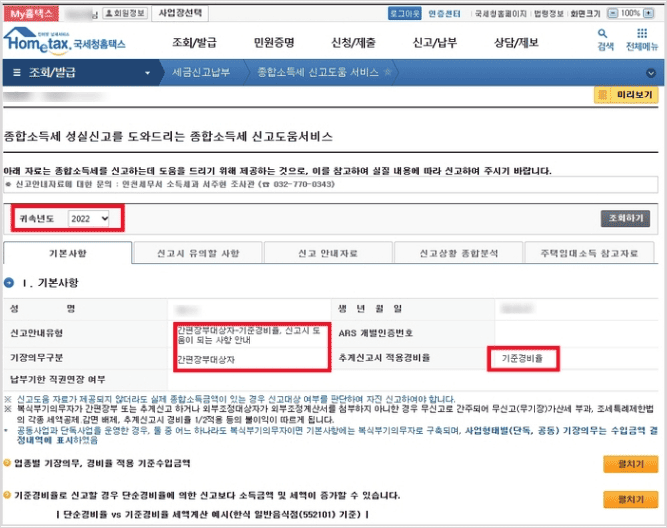
Task: Open the 신청/제출 main menu
Action: (353, 43)
